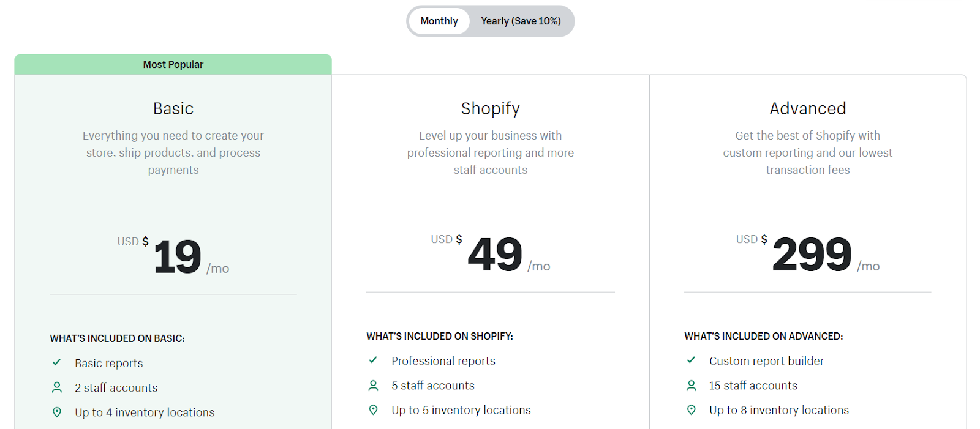
Task: Click the person icon beside 5 staff accounts
Action: tap(373, 385)
